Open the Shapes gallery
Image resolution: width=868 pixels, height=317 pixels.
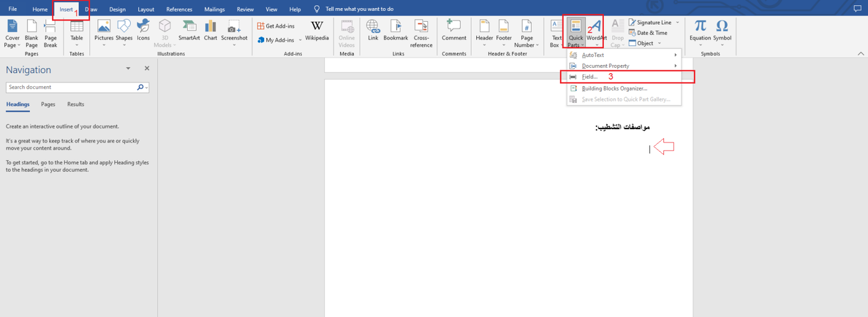pyautogui.click(x=124, y=33)
